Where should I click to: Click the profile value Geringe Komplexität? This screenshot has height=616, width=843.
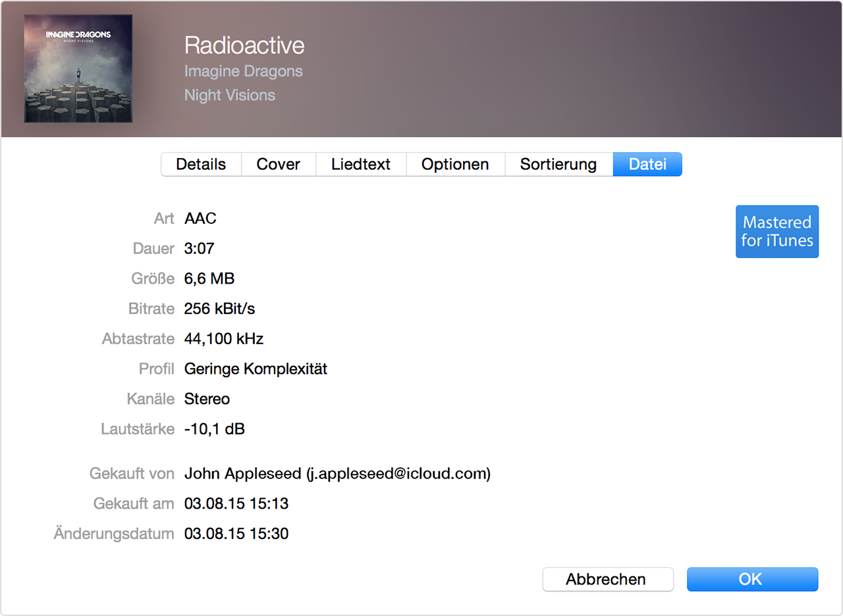[256, 369]
